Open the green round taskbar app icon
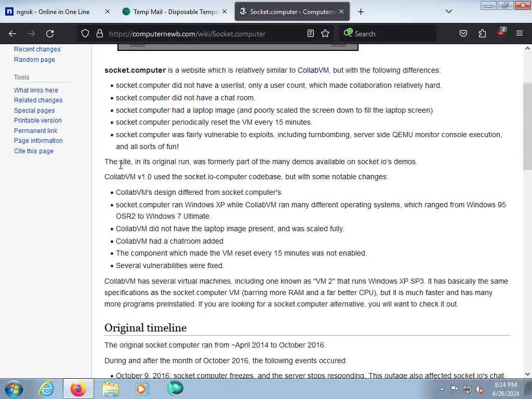 click(175, 388)
